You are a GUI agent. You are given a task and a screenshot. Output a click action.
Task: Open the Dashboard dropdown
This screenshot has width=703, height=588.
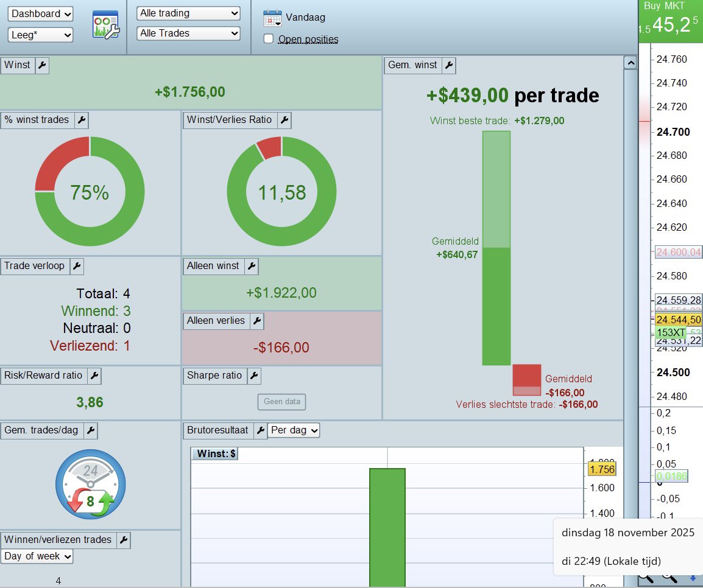click(x=40, y=14)
